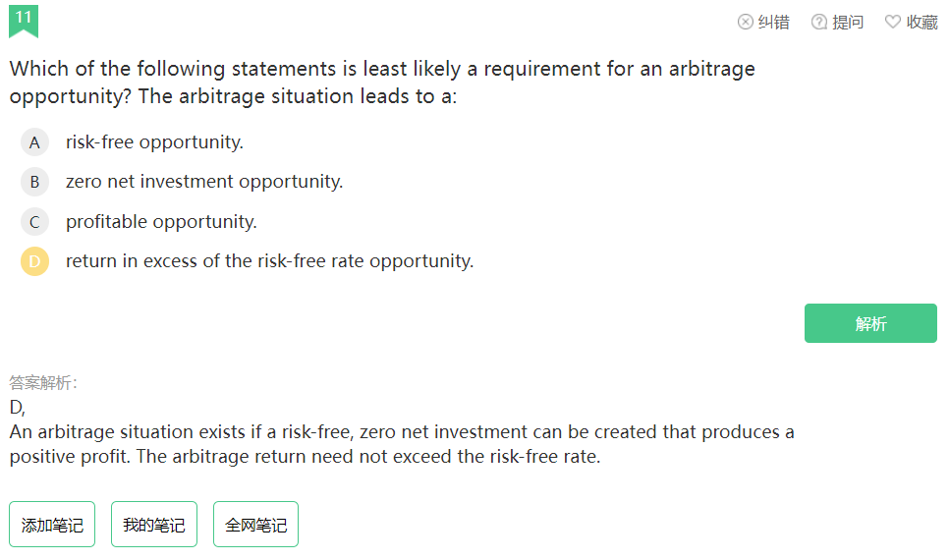Image resolution: width=949 pixels, height=560 pixels.
Task: Select the option B circle
Action: 34,182
